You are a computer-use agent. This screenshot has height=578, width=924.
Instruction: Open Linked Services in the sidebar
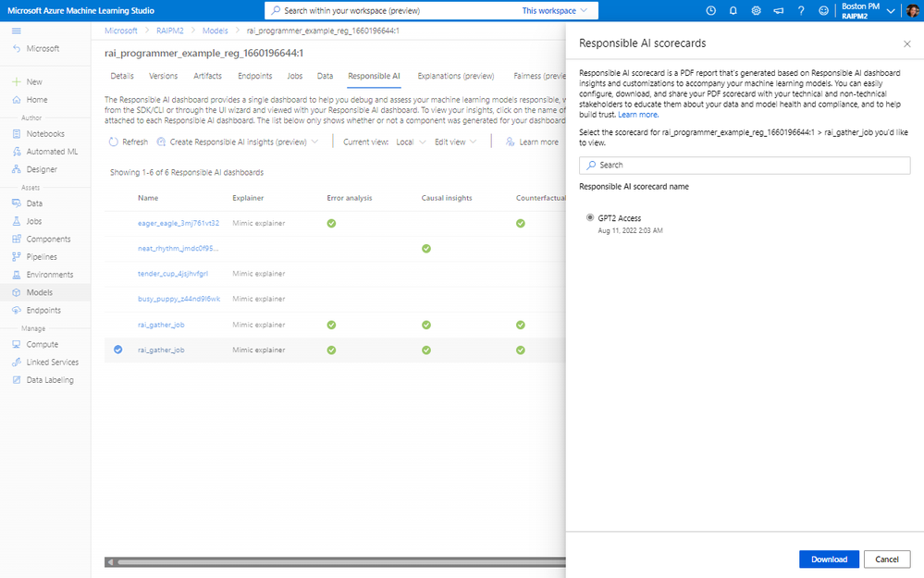(x=45, y=362)
